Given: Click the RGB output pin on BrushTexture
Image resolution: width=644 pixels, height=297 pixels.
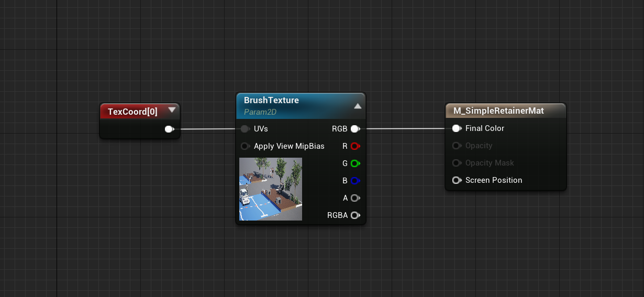Looking at the screenshot, I should tap(355, 129).
